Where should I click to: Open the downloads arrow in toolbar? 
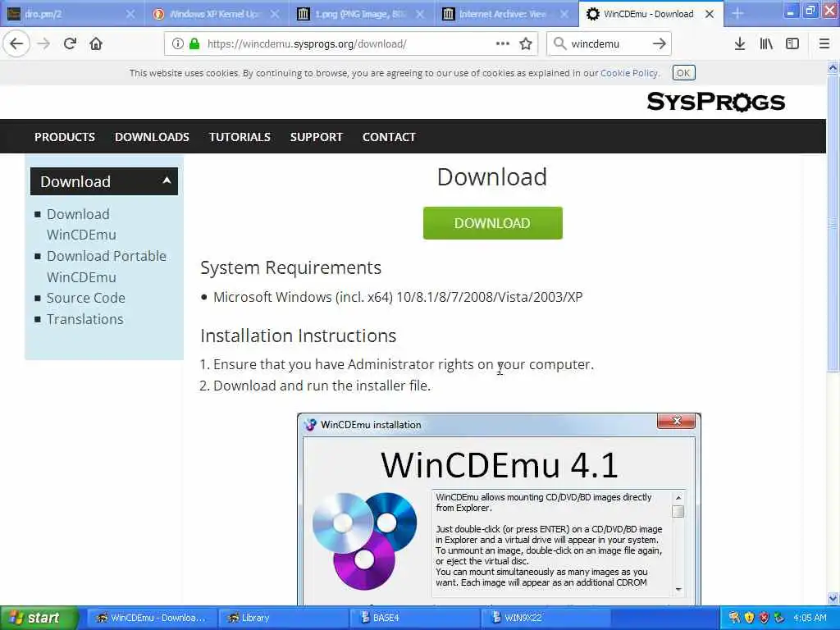click(739, 44)
